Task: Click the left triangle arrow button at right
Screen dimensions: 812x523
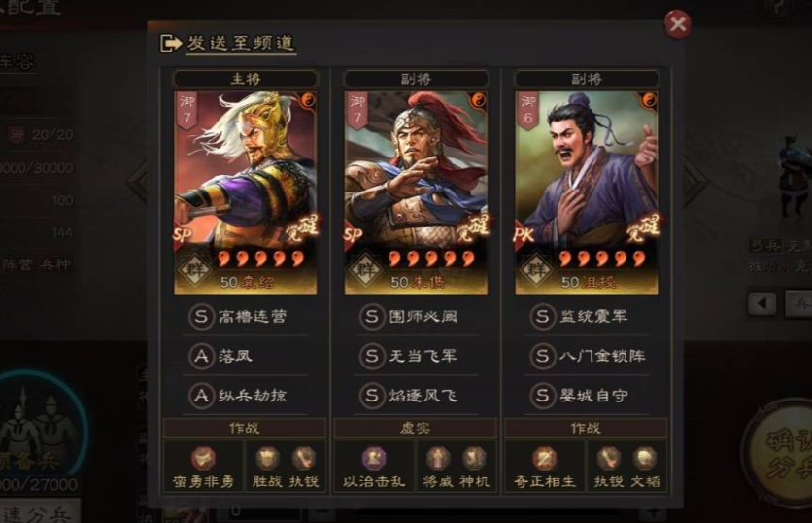Action: click(761, 303)
